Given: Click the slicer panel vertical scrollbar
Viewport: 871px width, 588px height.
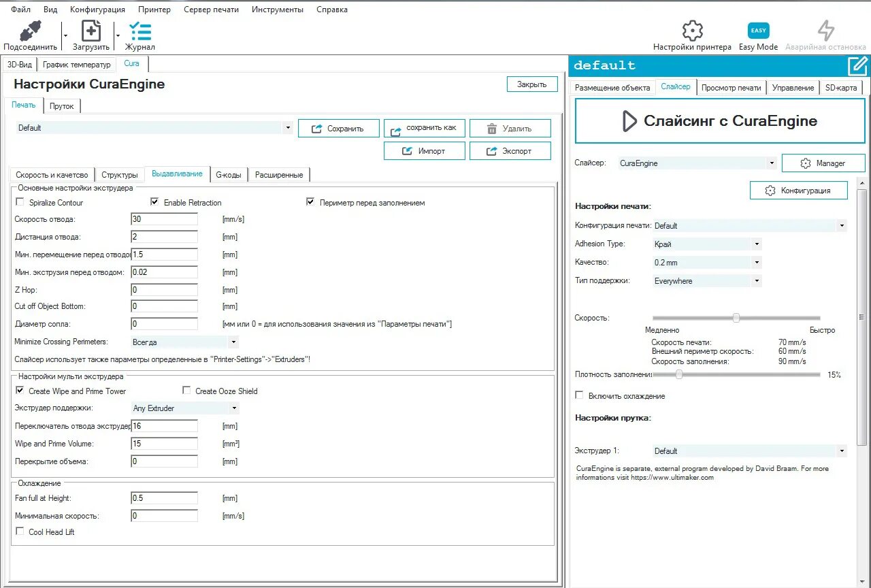Looking at the screenshot, I should 861,318.
